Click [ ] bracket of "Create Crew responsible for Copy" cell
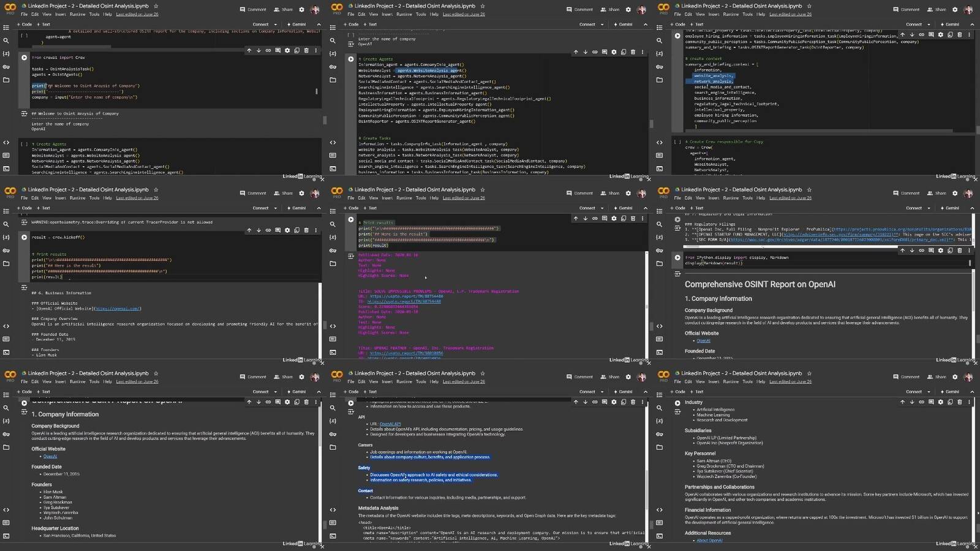The height and width of the screenshot is (551, 980). point(677,142)
